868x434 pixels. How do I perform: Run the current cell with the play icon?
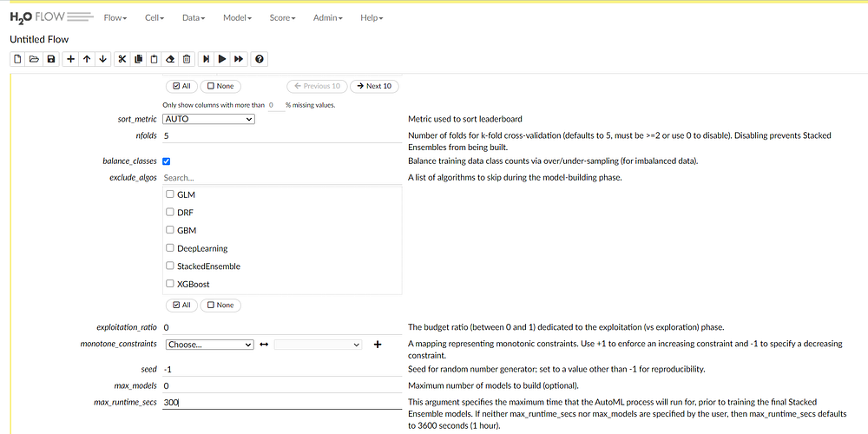click(222, 59)
